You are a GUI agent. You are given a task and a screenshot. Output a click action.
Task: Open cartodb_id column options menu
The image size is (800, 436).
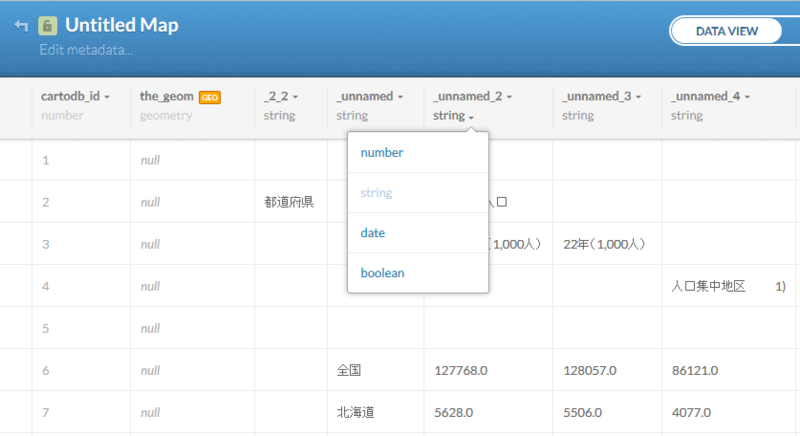coord(107,97)
